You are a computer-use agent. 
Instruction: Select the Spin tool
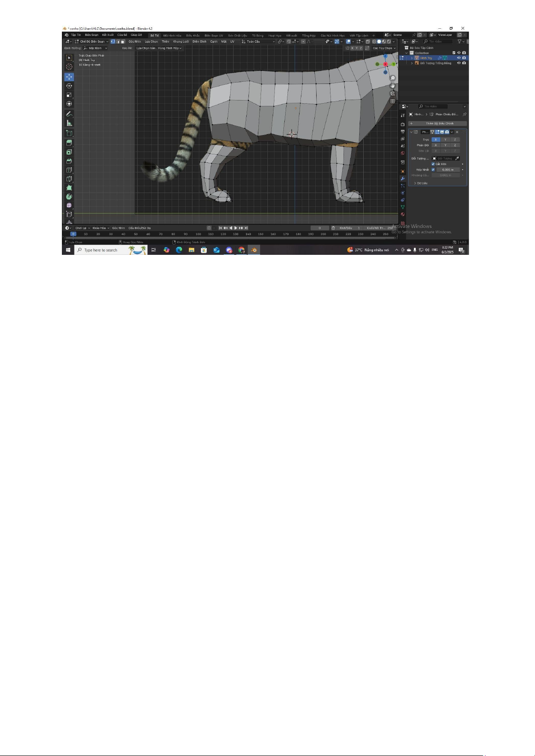click(x=69, y=197)
